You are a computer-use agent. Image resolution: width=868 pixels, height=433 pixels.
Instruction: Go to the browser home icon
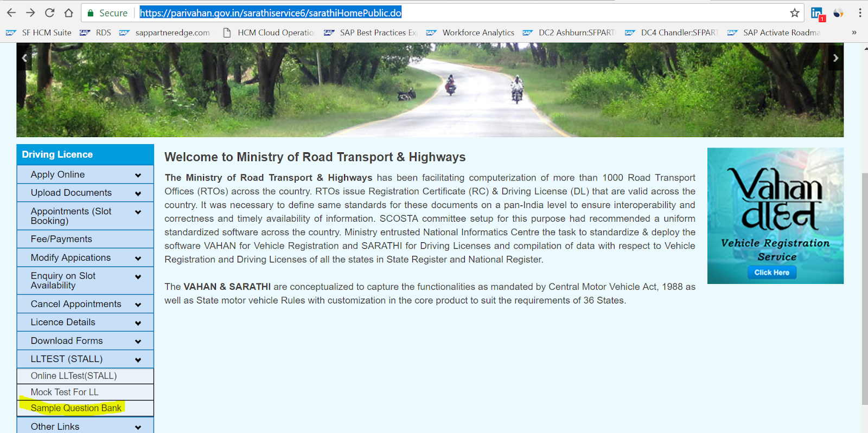coord(68,12)
